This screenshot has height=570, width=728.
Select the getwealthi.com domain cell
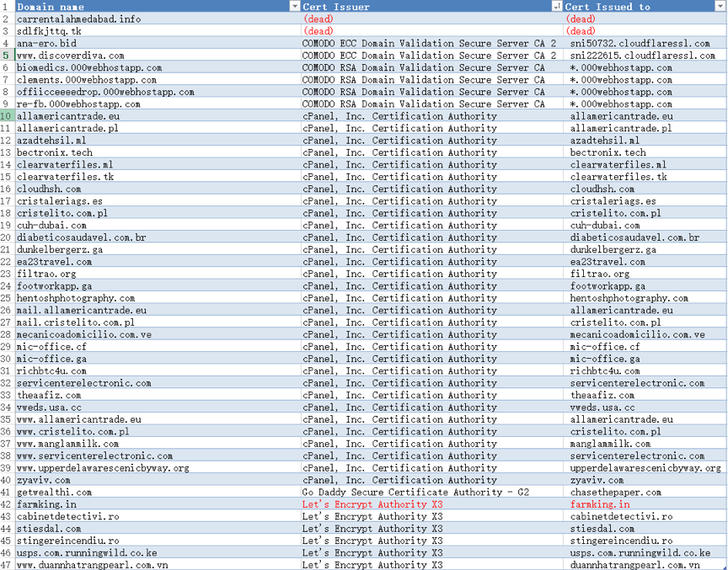pyautogui.click(x=54, y=493)
